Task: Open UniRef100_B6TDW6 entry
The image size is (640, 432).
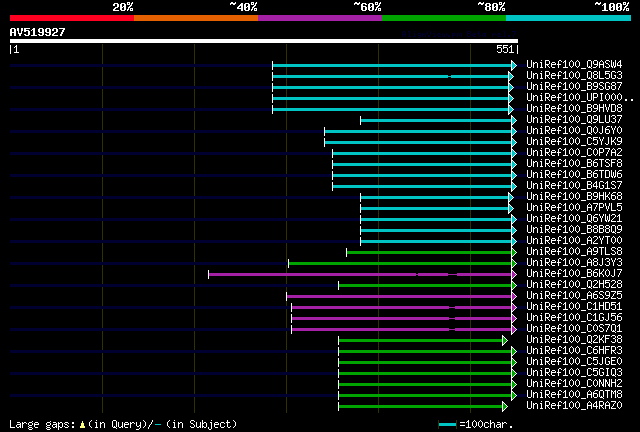Action: coord(574,175)
